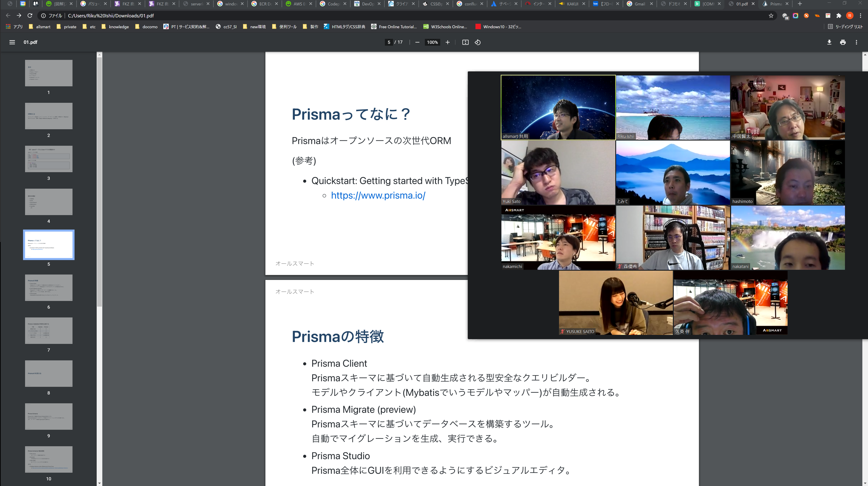Switch to the KAKUI tab
This screenshot has height=486, width=868.
tap(572, 4)
